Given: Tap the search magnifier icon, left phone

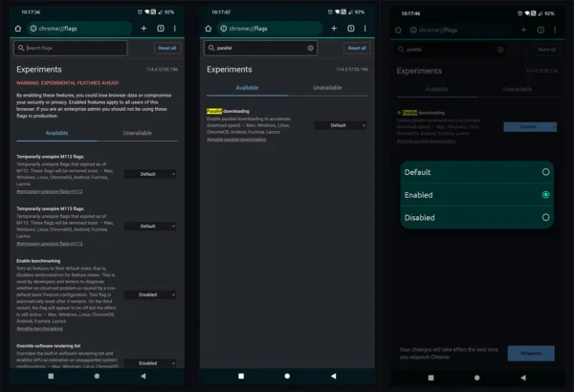Looking at the screenshot, I should click(21, 48).
